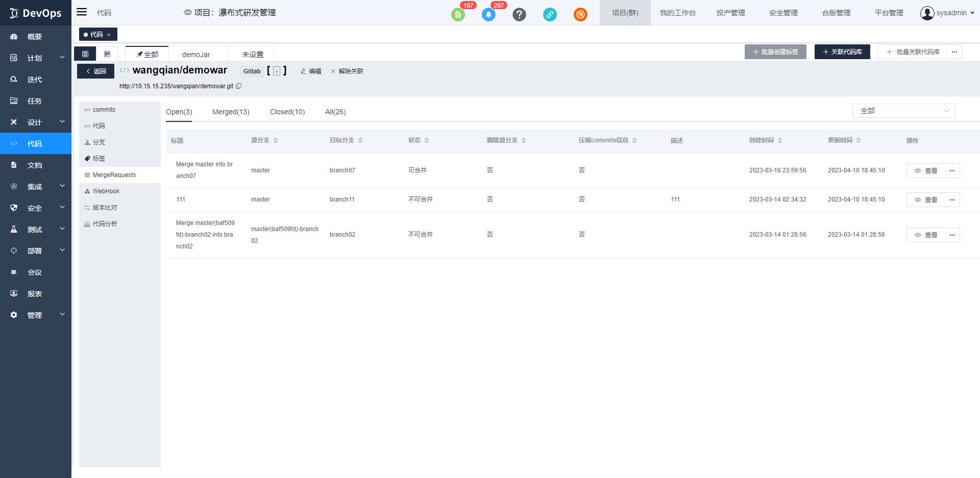980x478 pixels.
Task: Copy the repository git URL
Action: (239, 86)
